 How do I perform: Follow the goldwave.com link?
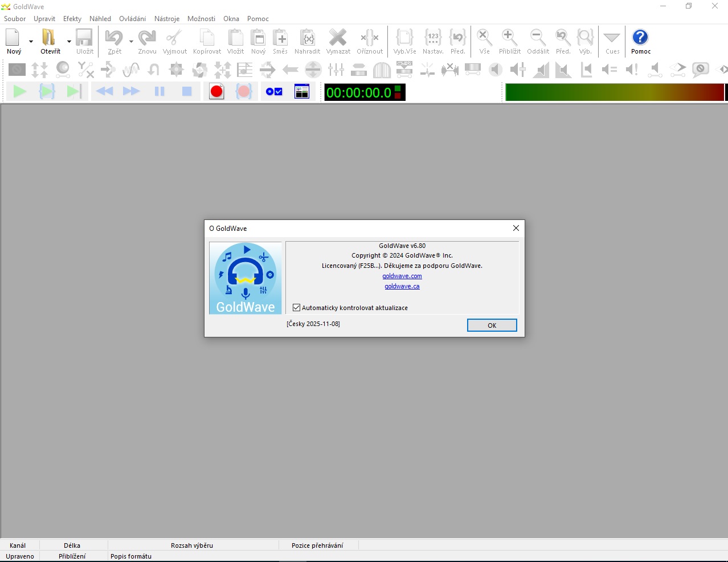point(402,276)
